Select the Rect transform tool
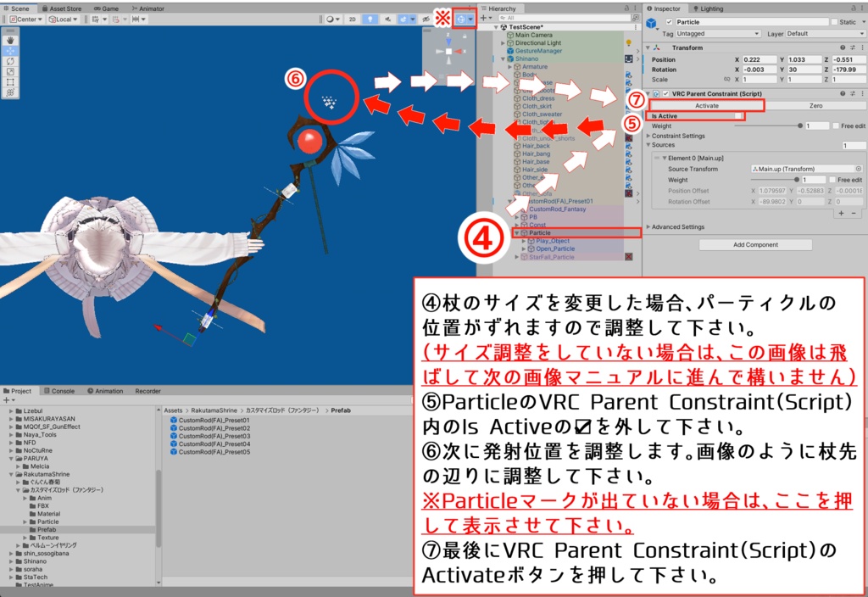The height and width of the screenshot is (597, 868). pyautogui.click(x=10, y=82)
